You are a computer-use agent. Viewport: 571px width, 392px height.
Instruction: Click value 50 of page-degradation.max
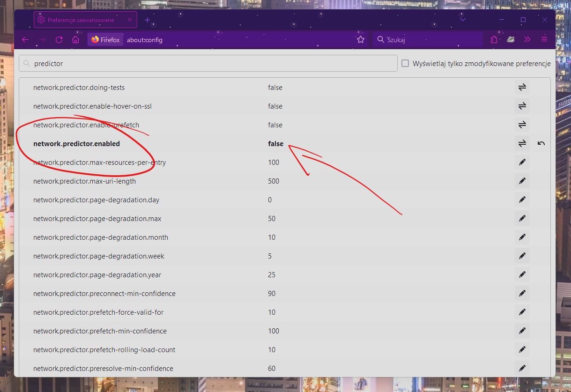point(272,219)
